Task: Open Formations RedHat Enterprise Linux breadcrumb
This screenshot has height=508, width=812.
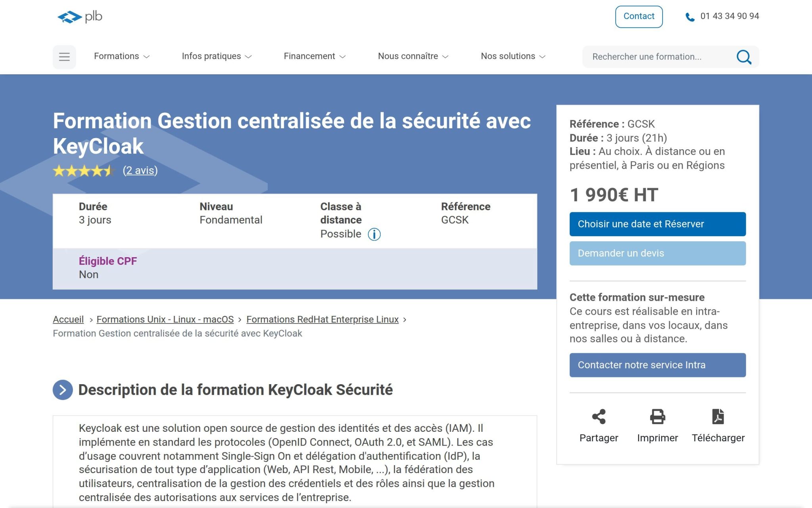Action: [322, 319]
